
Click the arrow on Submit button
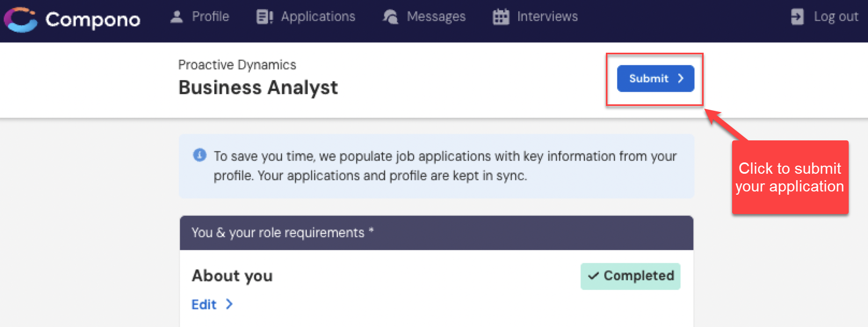pos(681,79)
